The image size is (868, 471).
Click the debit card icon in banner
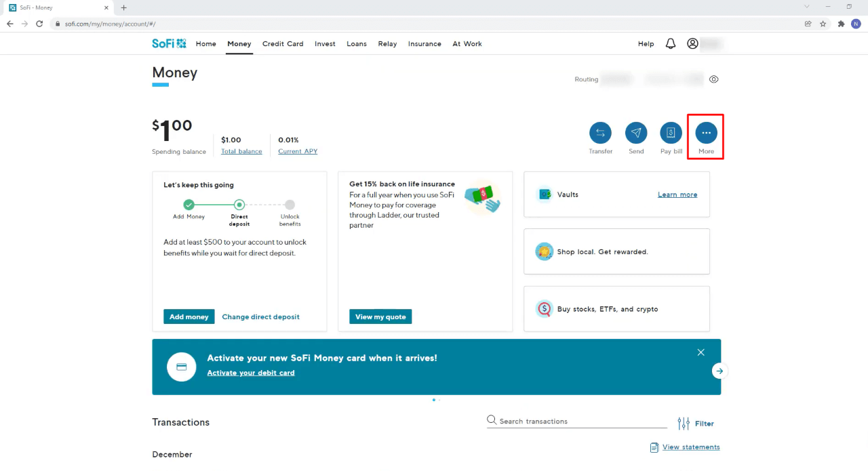[x=182, y=367]
